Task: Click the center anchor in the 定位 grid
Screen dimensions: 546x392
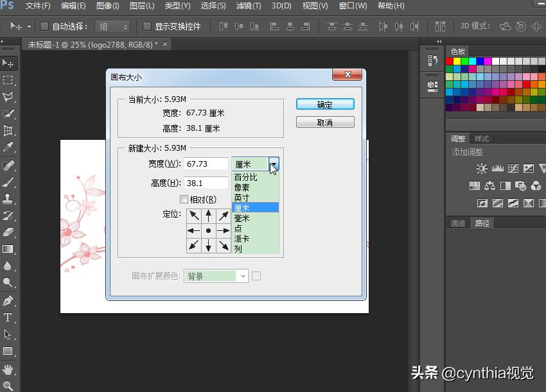Action: point(207,230)
